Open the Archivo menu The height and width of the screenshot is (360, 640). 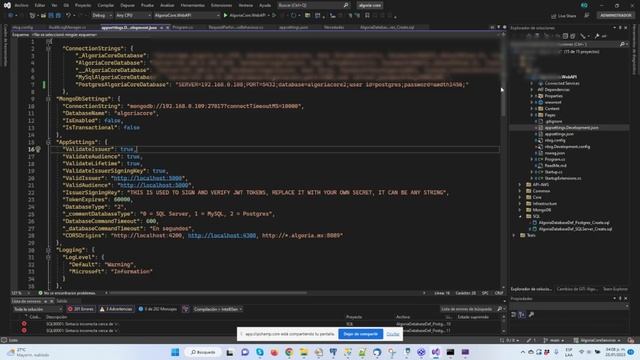coord(21,5)
